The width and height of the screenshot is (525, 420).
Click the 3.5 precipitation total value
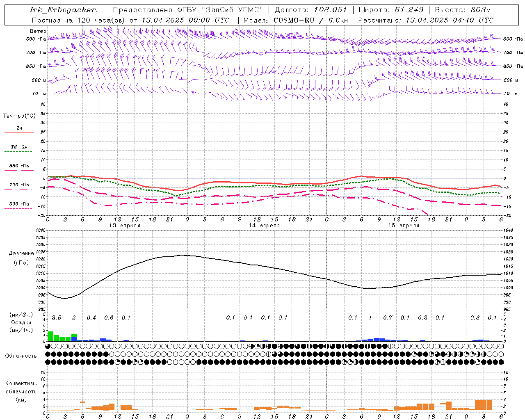(57, 318)
